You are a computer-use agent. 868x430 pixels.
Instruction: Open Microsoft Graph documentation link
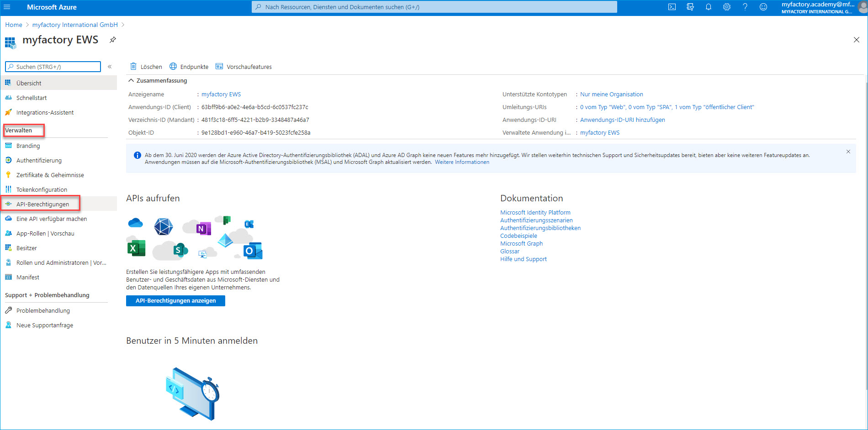(522, 243)
